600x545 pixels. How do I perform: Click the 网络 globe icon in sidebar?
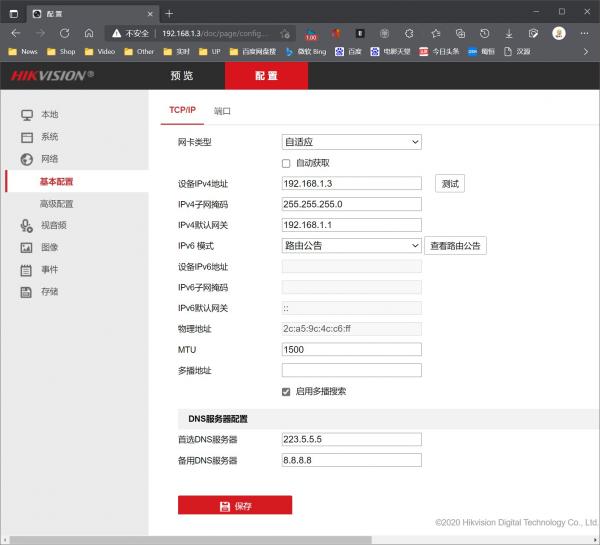27,159
